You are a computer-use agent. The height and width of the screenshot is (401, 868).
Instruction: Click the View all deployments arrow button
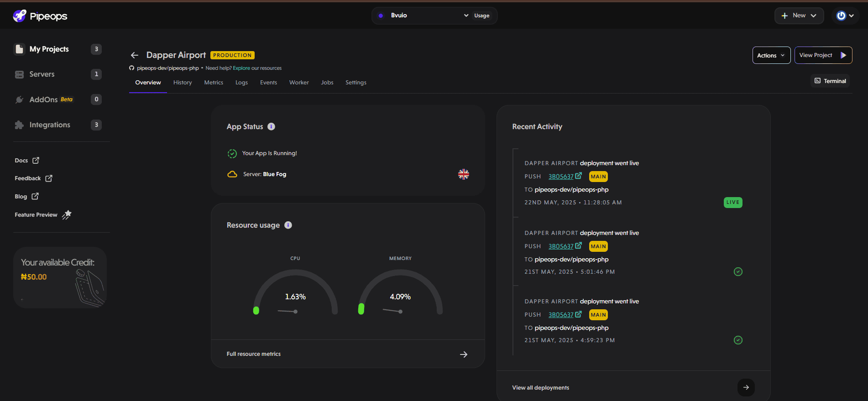click(746, 387)
